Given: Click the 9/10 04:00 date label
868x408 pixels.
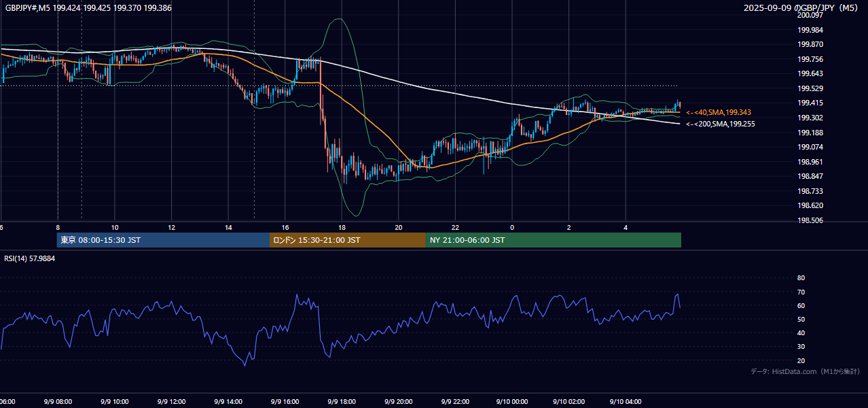Looking at the screenshot, I should (626, 402).
